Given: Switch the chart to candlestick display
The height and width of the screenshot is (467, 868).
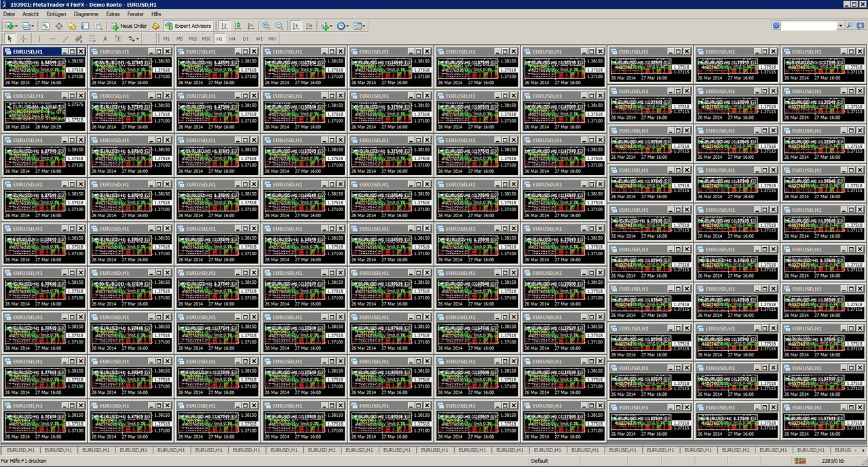Looking at the screenshot, I should (238, 26).
